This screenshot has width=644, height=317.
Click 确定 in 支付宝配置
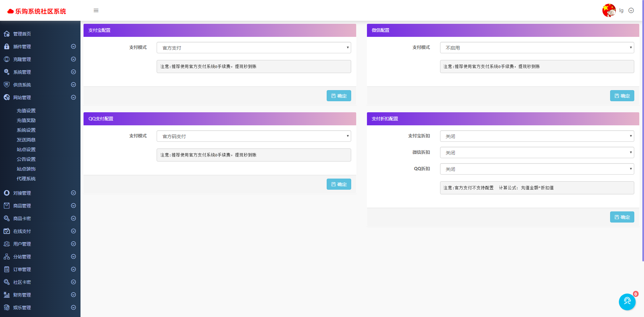coord(338,96)
